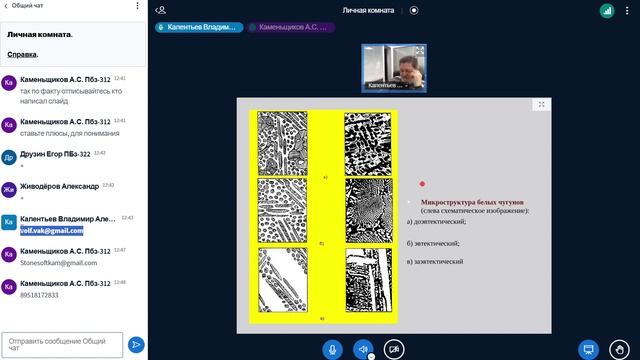
Task: Send the chat message
Action: [x=136, y=344]
